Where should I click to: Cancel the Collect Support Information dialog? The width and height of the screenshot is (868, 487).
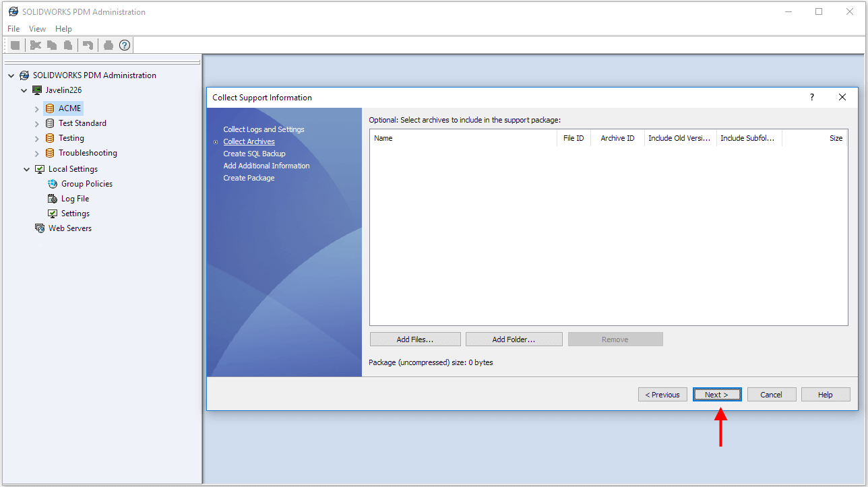tap(772, 395)
